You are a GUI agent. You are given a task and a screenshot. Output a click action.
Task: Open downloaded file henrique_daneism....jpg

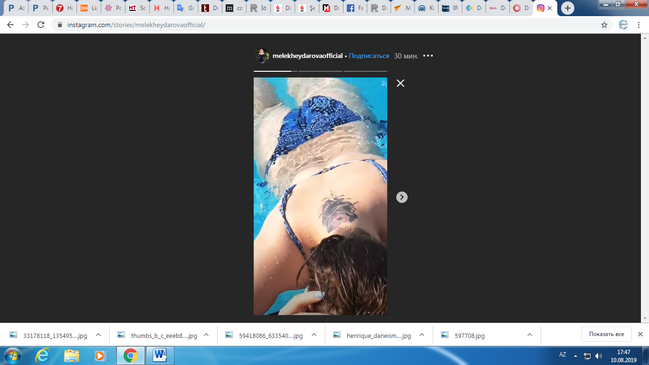(373, 335)
